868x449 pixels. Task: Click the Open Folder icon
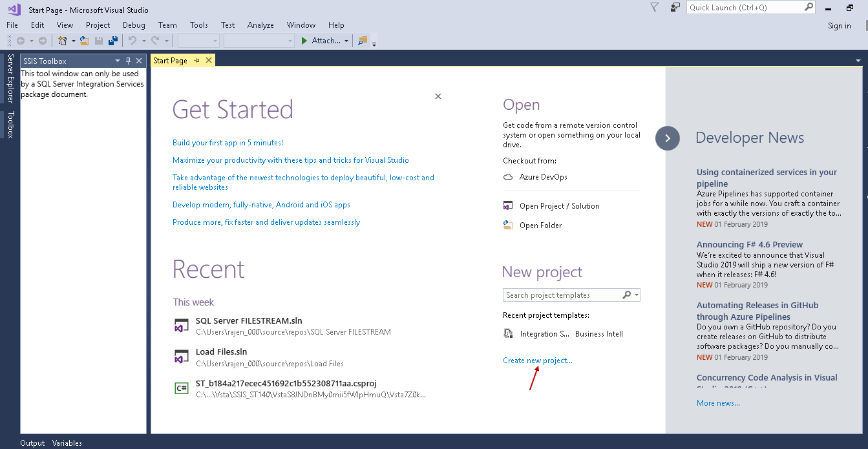[508, 225]
